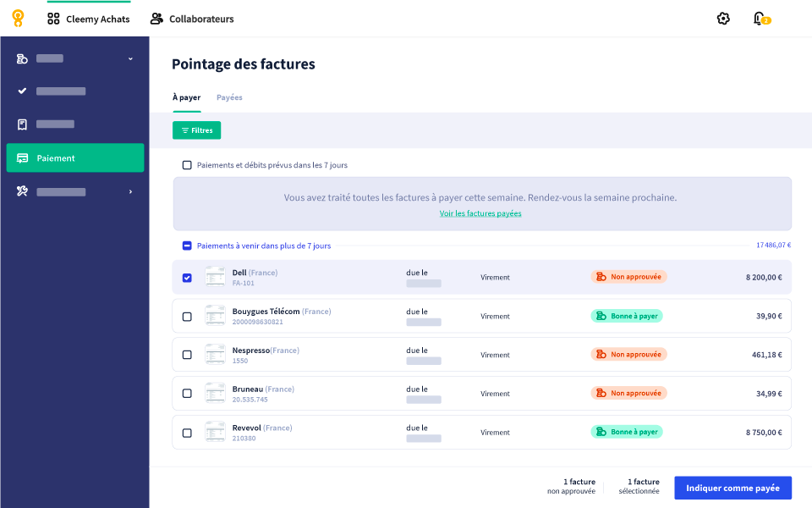This screenshot has width=812, height=508.
Task: Click the sidebar tools wrench icon
Action: 22,191
